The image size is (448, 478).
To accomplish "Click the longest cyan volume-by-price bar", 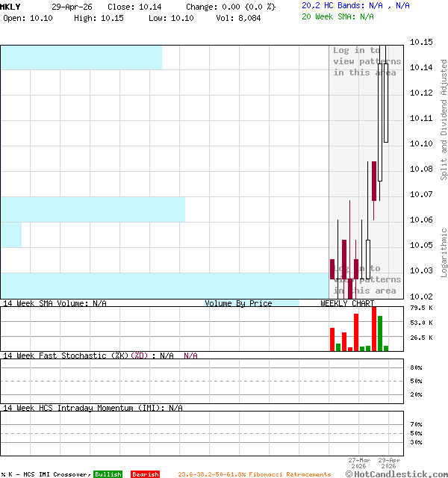I will (x=164, y=285).
